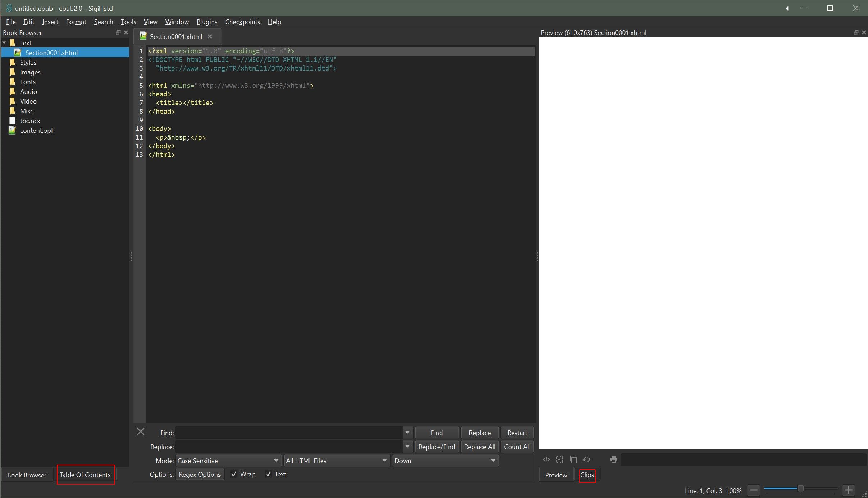This screenshot has height=498, width=868.
Task: Select content.opf in Book Browser
Action: tap(36, 130)
